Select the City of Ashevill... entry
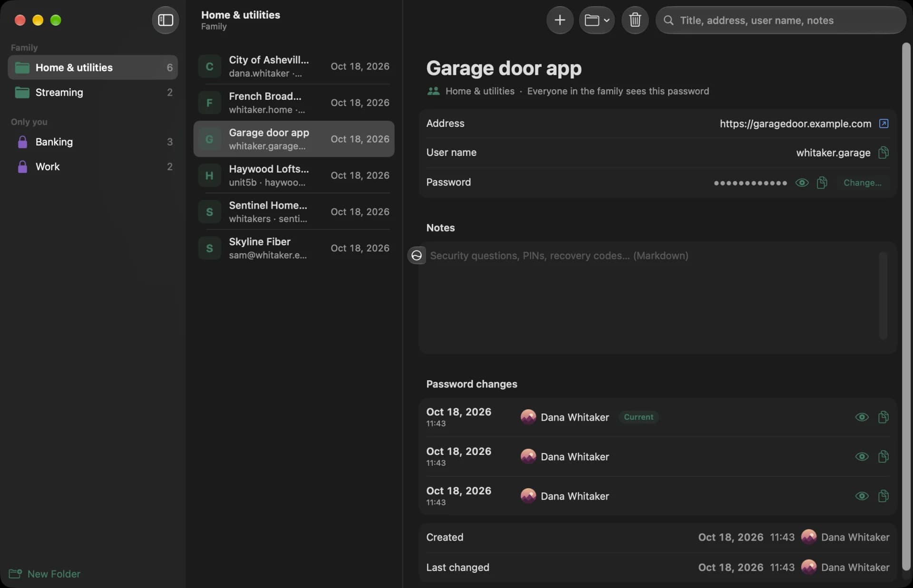The width and height of the screenshot is (913, 588). (x=294, y=66)
